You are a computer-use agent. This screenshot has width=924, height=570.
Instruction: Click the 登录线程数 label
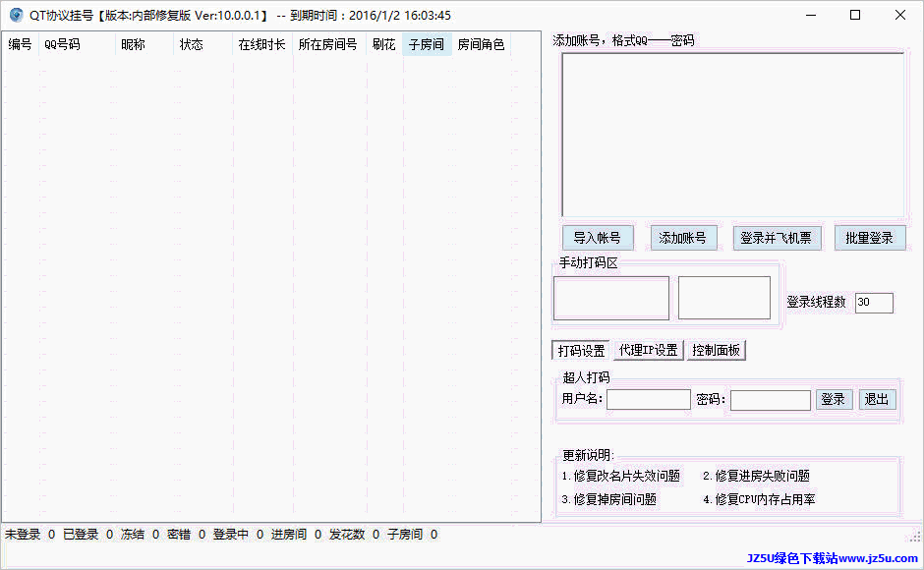816,303
